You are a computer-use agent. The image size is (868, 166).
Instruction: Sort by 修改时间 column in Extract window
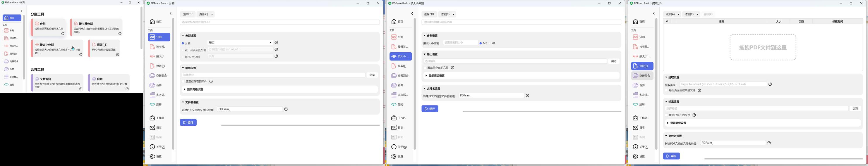[x=837, y=22]
